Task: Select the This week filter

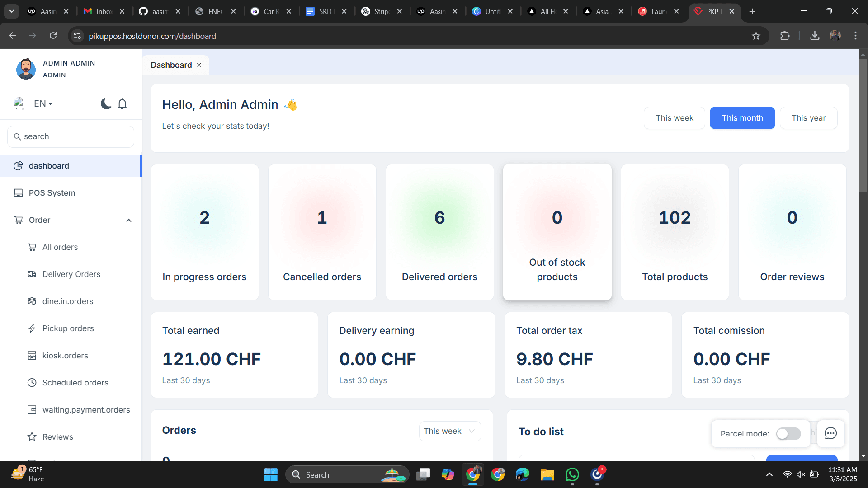Action: click(674, 118)
